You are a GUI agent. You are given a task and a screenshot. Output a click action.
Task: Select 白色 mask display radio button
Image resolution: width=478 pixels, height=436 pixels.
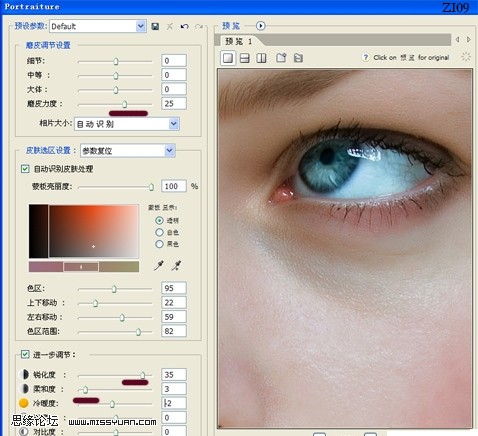(x=159, y=232)
